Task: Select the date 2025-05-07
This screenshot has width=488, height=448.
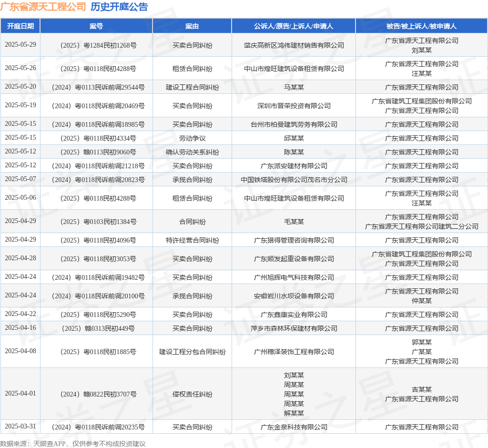Action: tap(20, 179)
